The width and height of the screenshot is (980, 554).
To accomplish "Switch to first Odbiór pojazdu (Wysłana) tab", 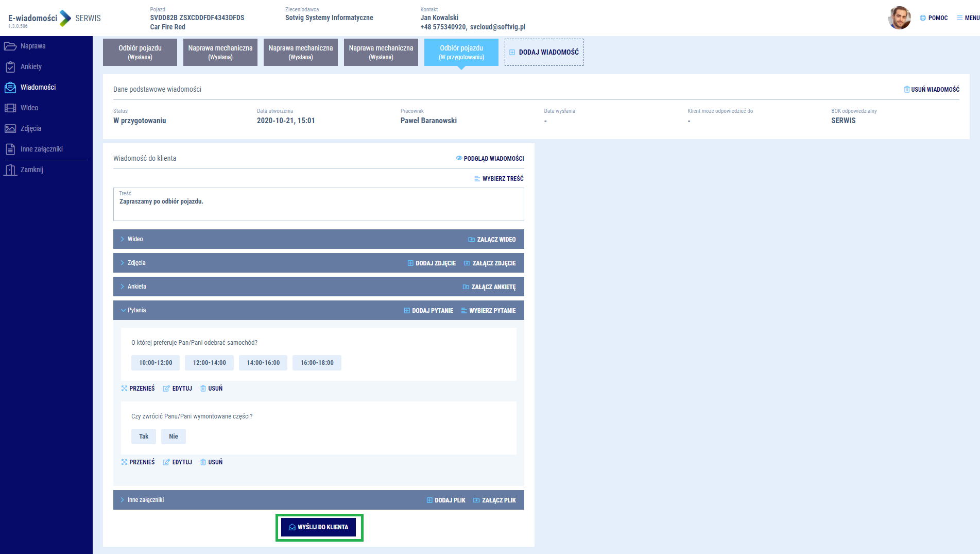I will click(140, 52).
